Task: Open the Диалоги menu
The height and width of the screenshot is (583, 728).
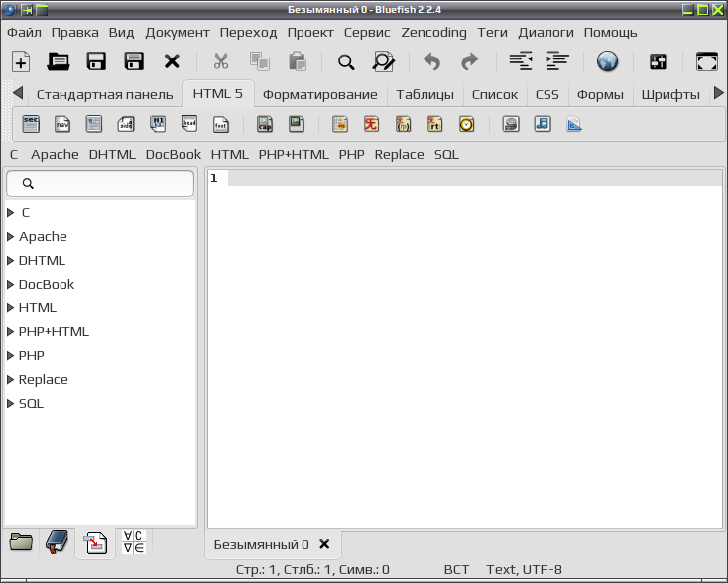Action: coord(546,33)
